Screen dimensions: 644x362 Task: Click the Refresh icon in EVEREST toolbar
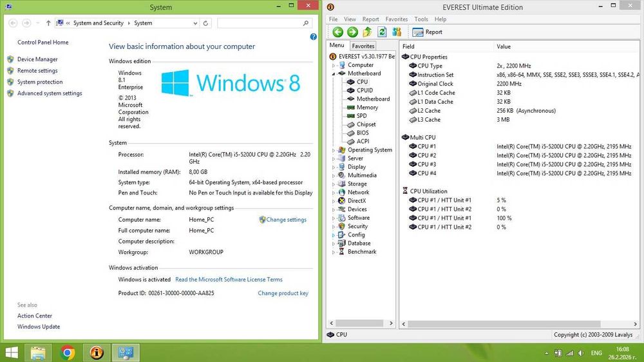(x=382, y=32)
